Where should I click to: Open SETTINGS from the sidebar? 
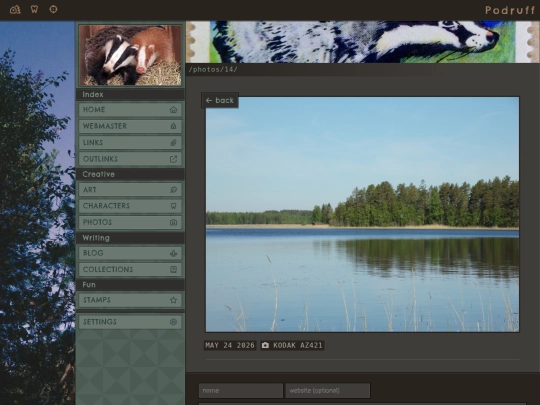coord(130,322)
